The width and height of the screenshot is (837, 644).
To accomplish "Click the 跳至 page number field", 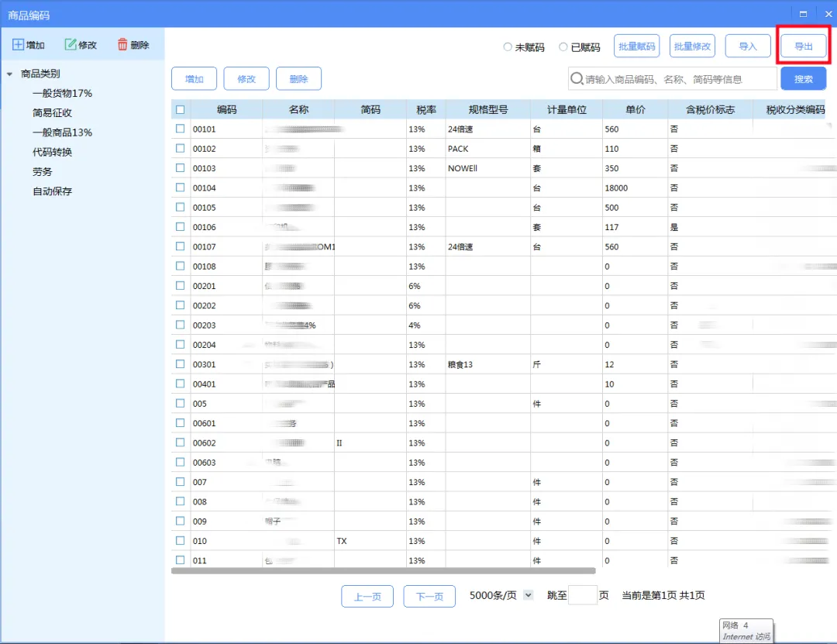I will [x=582, y=595].
